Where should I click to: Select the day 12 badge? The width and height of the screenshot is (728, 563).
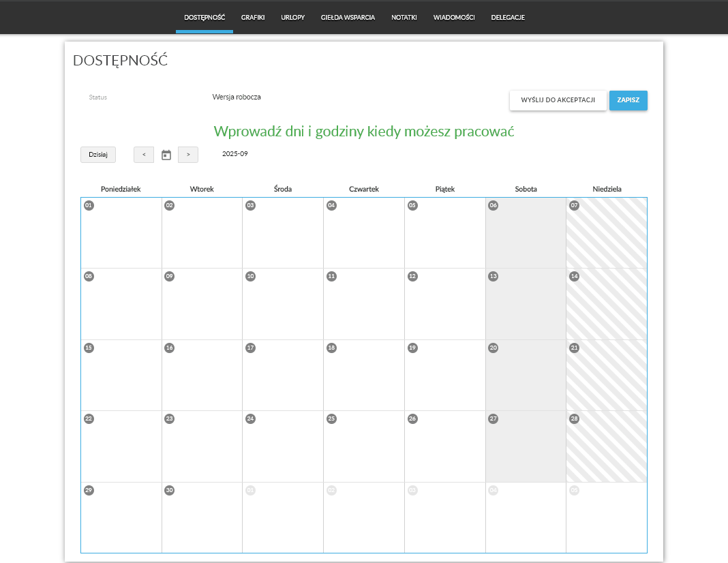click(412, 276)
